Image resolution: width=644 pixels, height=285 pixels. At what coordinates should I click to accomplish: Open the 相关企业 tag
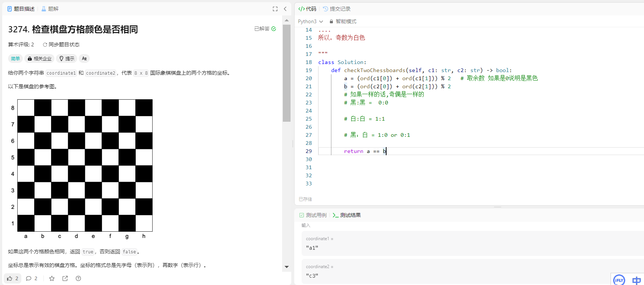pos(39,58)
